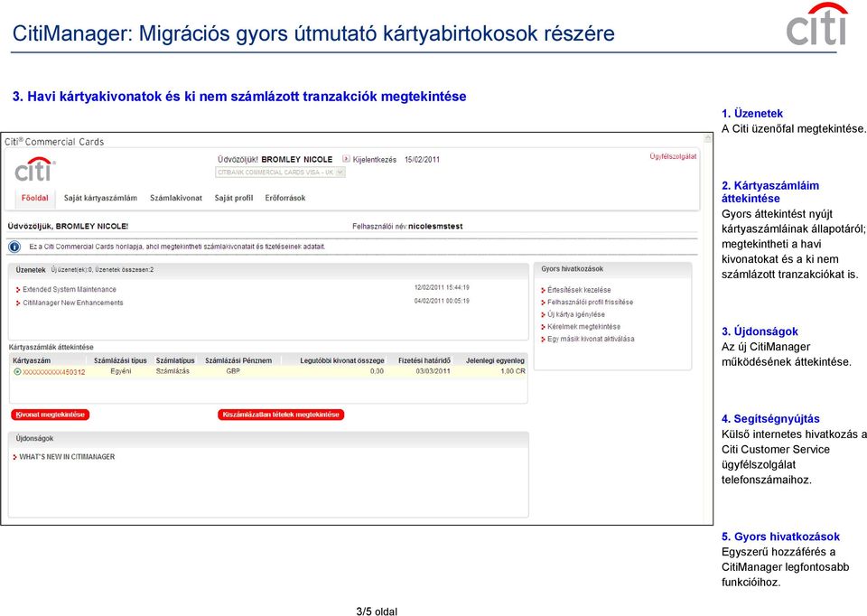Open the Számlakivonat tab

click(x=176, y=198)
